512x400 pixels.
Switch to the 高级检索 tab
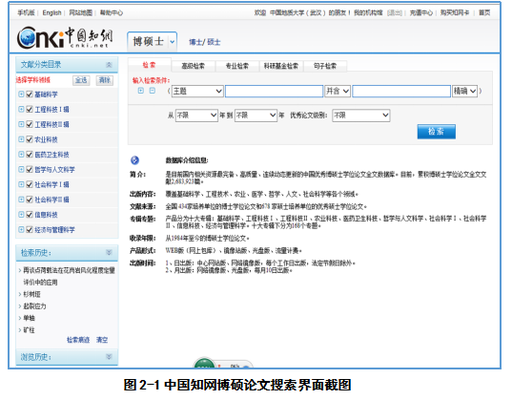[x=193, y=66]
